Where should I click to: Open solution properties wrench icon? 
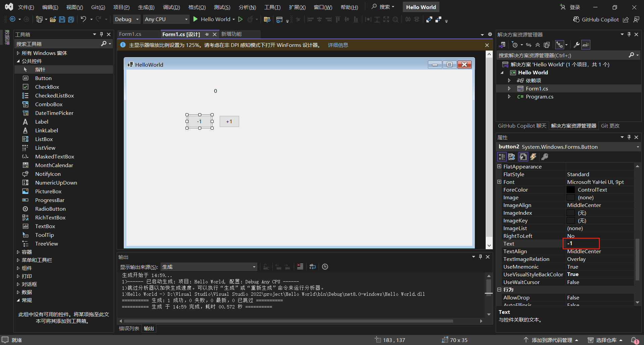pyautogui.click(x=577, y=45)
